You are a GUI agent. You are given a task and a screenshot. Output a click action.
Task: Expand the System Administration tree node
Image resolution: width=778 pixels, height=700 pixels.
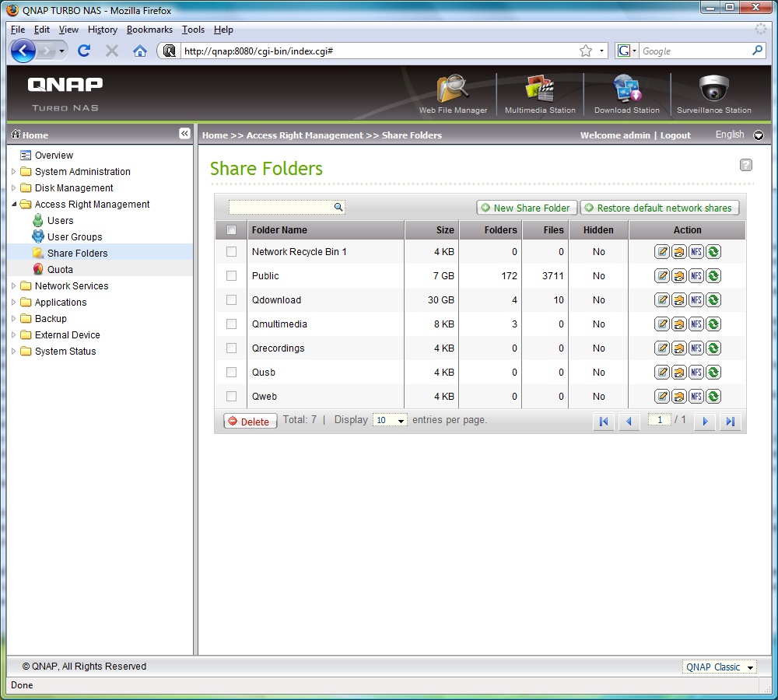point(13,172)
